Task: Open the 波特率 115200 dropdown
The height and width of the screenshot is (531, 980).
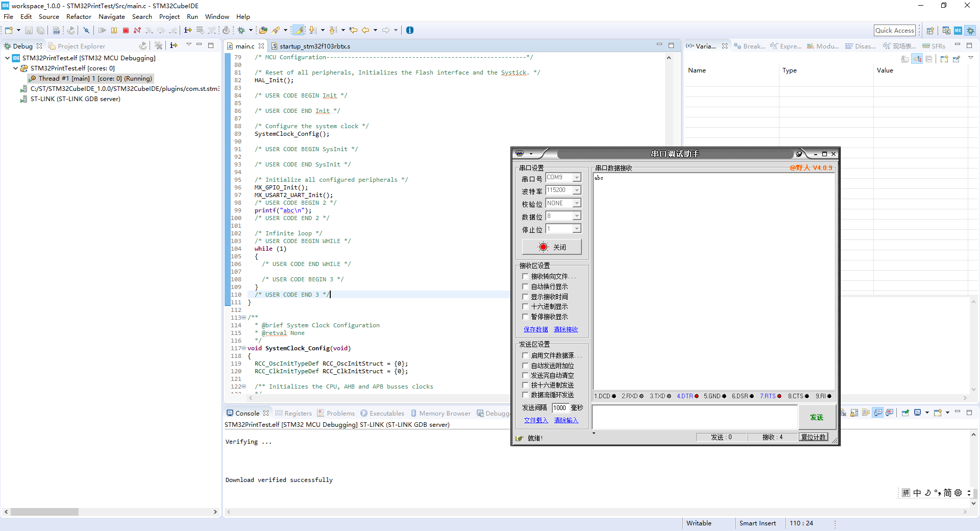Action: pos(577,190)
